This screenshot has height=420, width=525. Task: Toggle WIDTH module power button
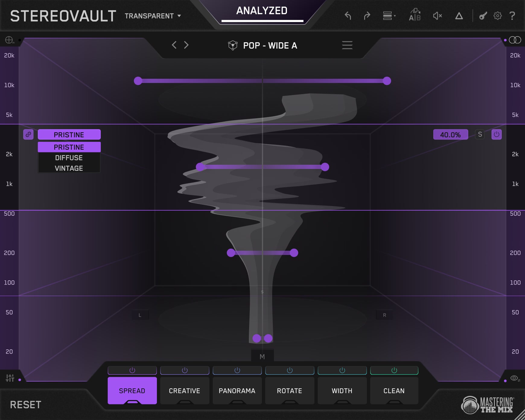pyautogui.click(x=342, y=370)
